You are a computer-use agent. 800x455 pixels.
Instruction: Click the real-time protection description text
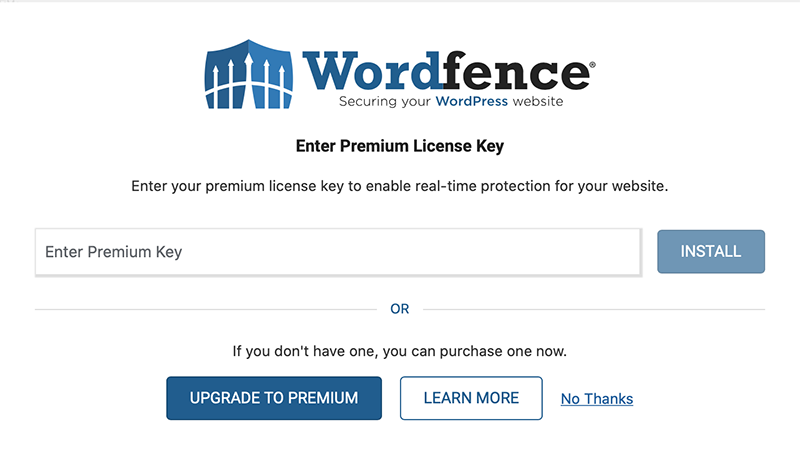(399, 186)
